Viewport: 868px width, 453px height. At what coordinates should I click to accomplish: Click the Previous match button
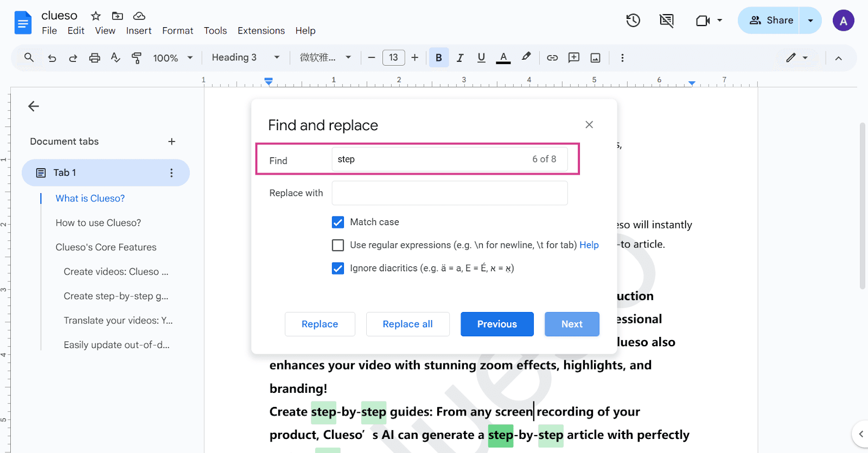pos(497,324)
